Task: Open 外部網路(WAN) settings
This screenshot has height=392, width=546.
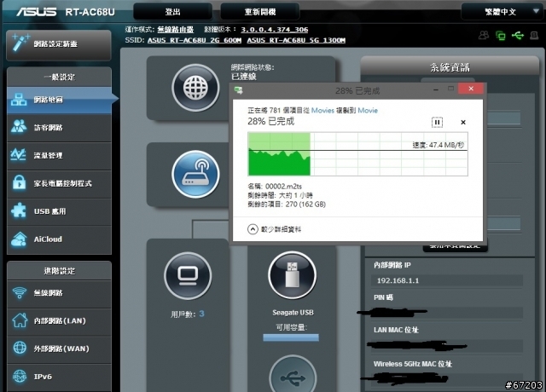Action: click(x=59, y=349)
